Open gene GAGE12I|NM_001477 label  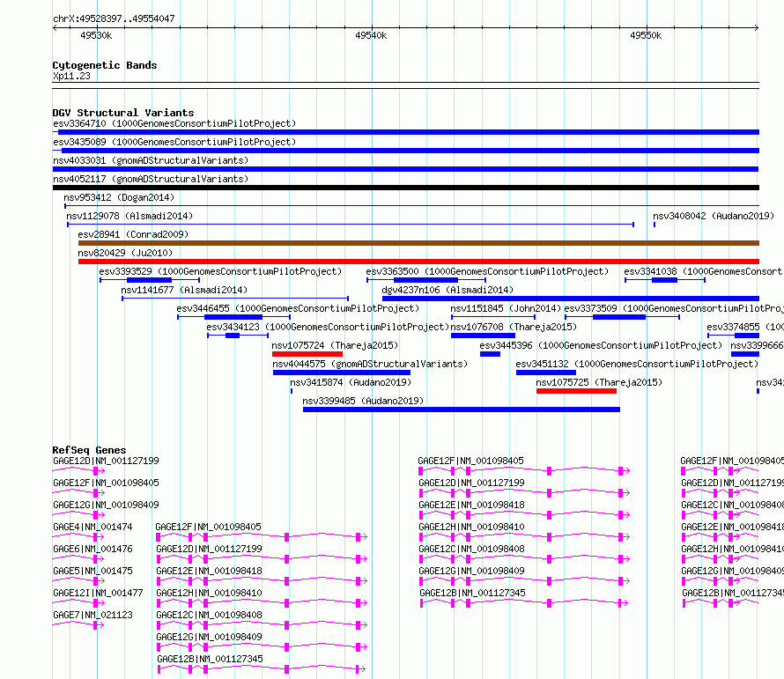pos(98,593)
